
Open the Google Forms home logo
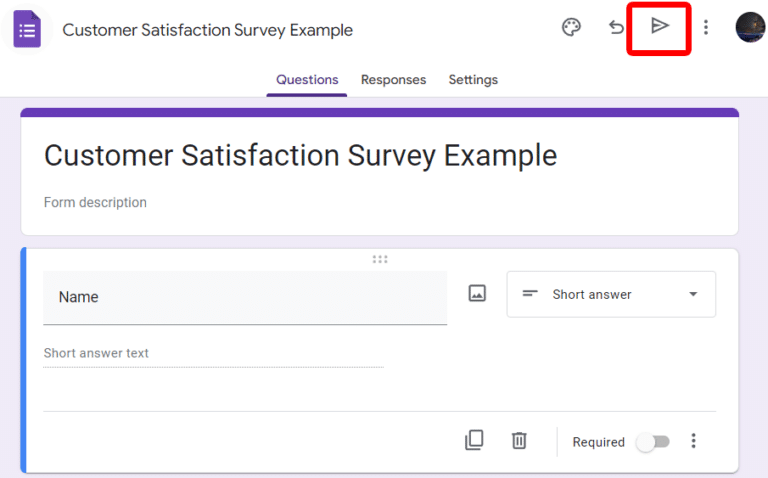[x=27, y=29]
